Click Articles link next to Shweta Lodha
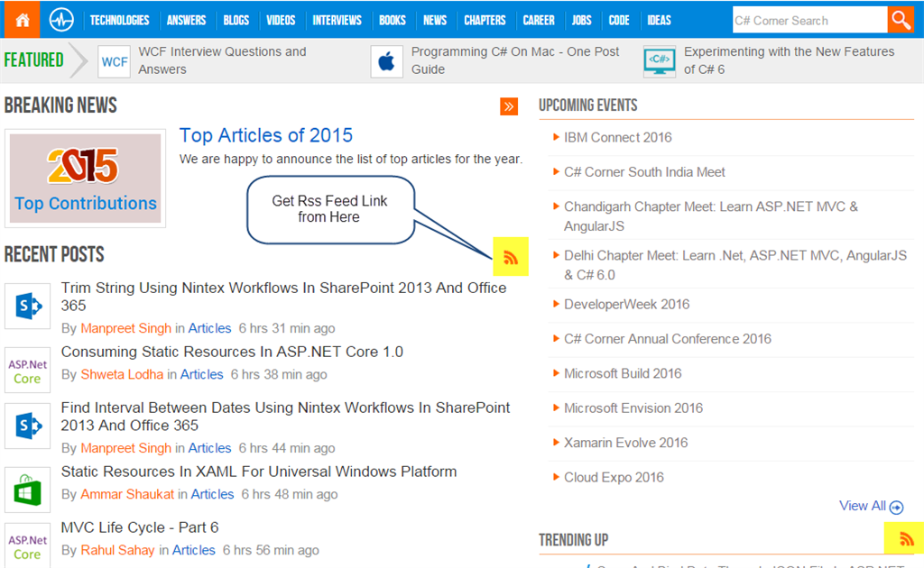Image resolution: width=924 pixels, height=568 pixels. click(x=201, y=374)
